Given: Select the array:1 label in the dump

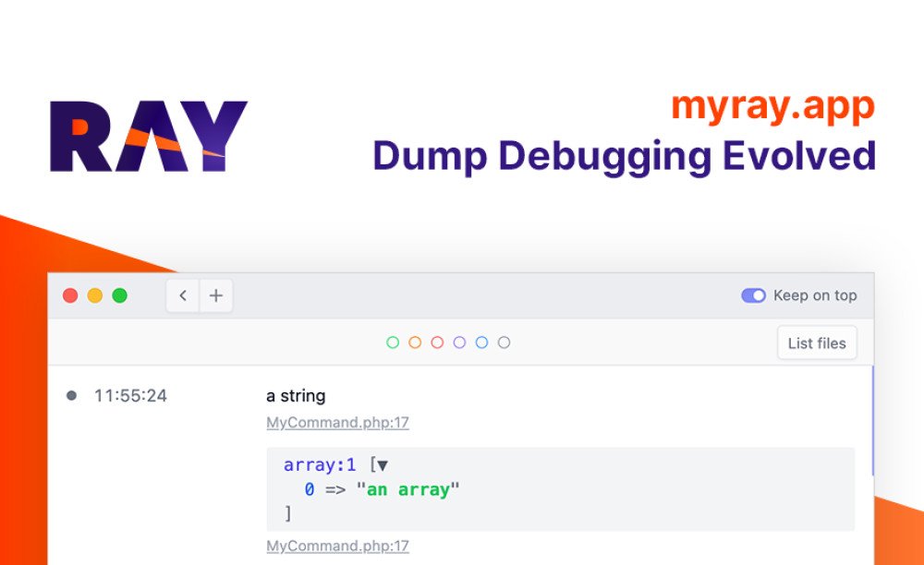Looking at the screenshot, I should point(320,465).
